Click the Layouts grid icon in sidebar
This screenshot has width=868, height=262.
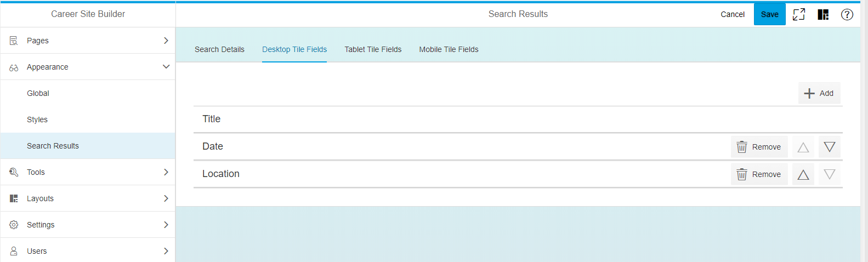(x=14, y=198)
